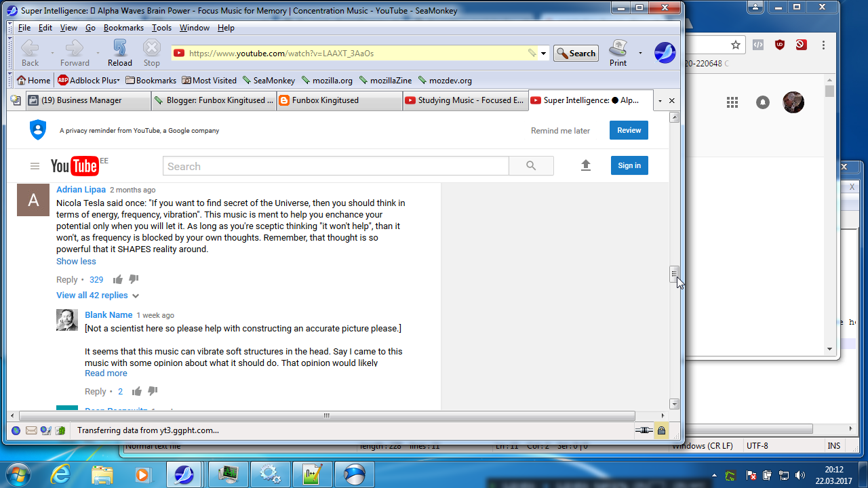Switch to the (19) Business Manager tab
The height and width of the screenshot is (488, 868).
pos(88,100)
